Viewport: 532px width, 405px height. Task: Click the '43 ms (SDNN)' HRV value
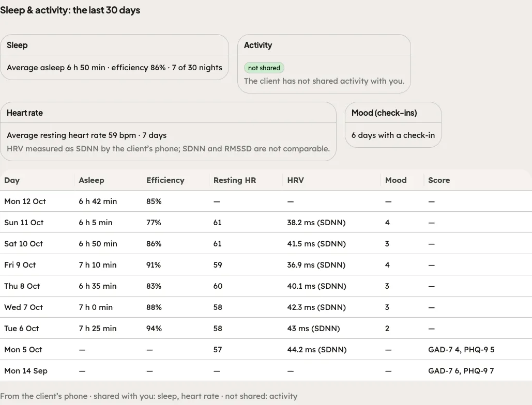313,329
